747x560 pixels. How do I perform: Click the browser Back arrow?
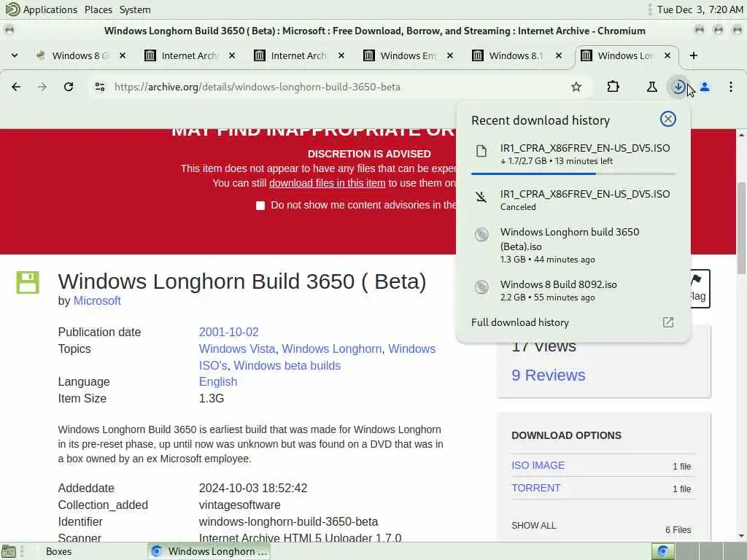(x=16, y=87)
